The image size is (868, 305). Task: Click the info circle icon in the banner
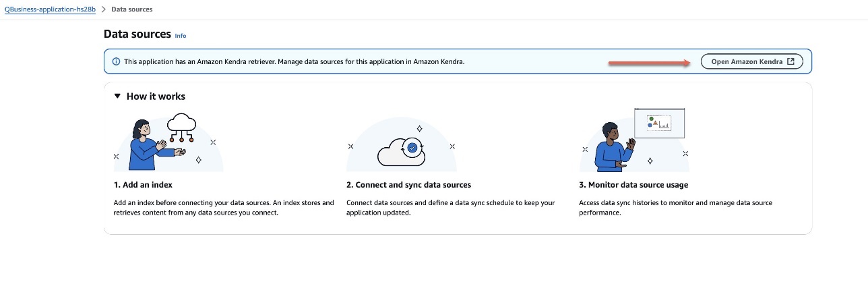coord(116,61)
